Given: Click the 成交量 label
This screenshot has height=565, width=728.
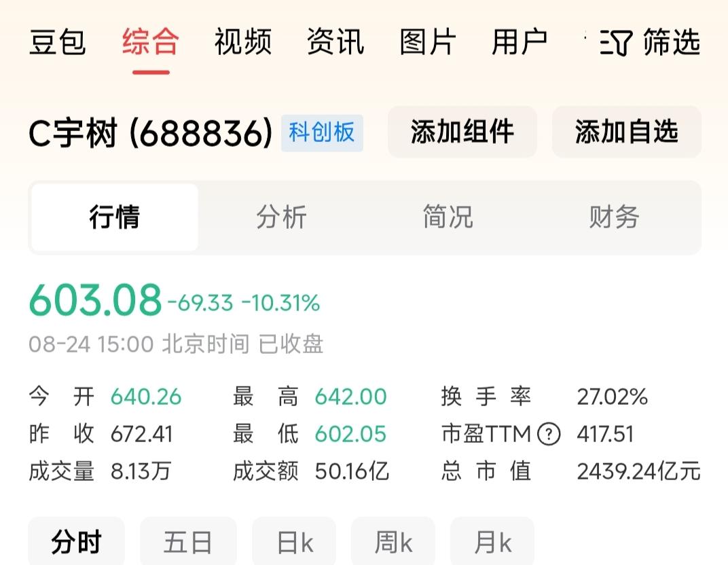Looking at the screenshot, I should tap(62, 472).
